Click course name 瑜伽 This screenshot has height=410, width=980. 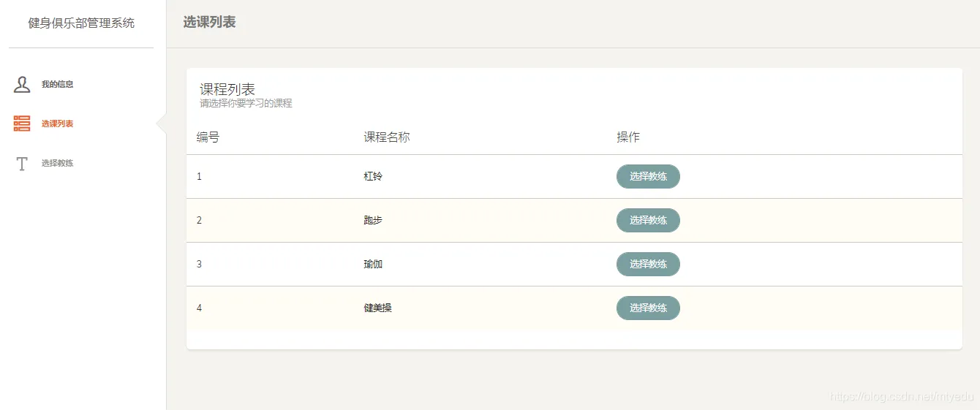click(x=373, y=264)
